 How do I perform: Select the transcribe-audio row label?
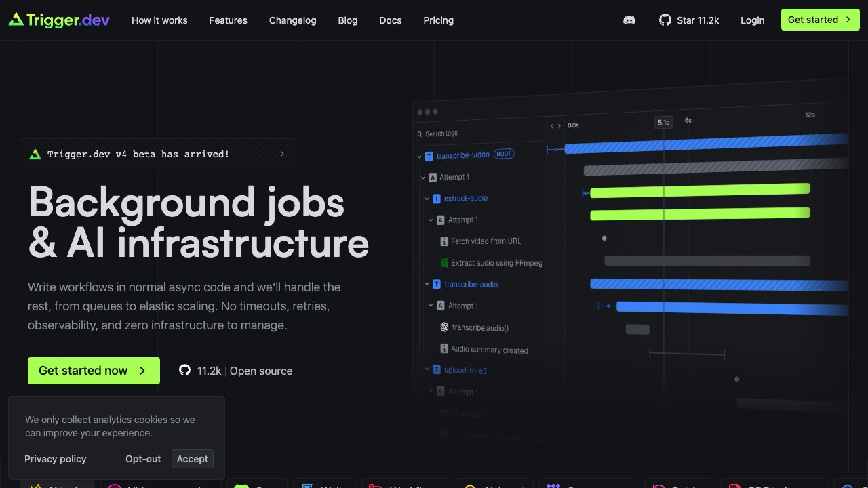(x=471, y=284)
